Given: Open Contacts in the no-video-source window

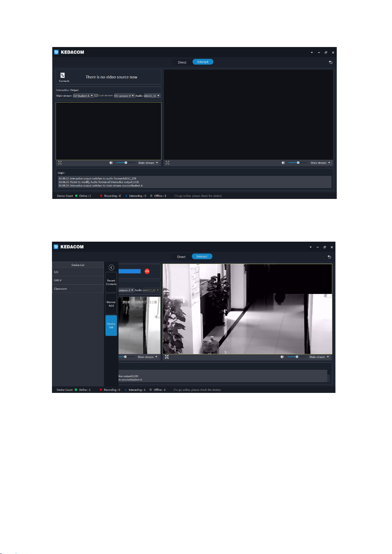Looking at the screenshot, I should tap(64, 77).
